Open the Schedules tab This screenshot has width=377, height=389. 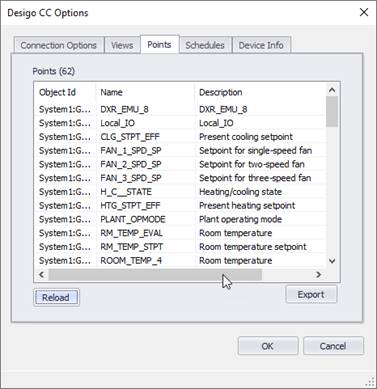205,45
